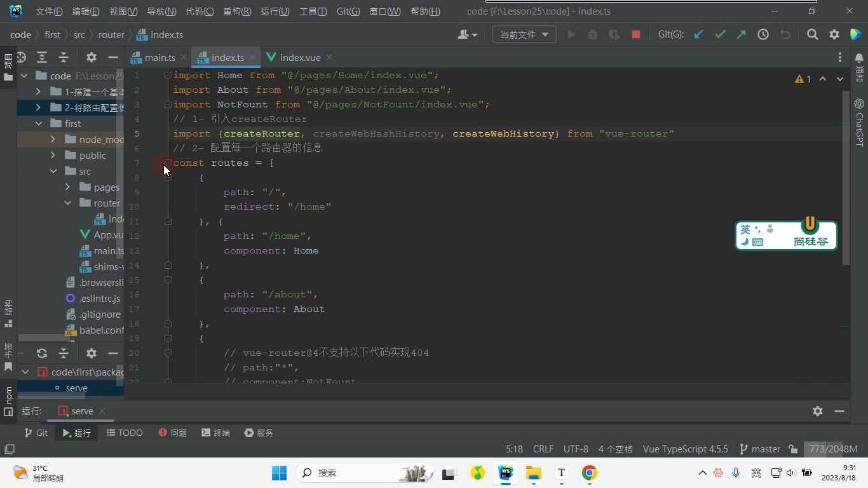The image size is (868, 488).
Task: Open IDE settings gear in top toolbar
Action: [834, 35]
